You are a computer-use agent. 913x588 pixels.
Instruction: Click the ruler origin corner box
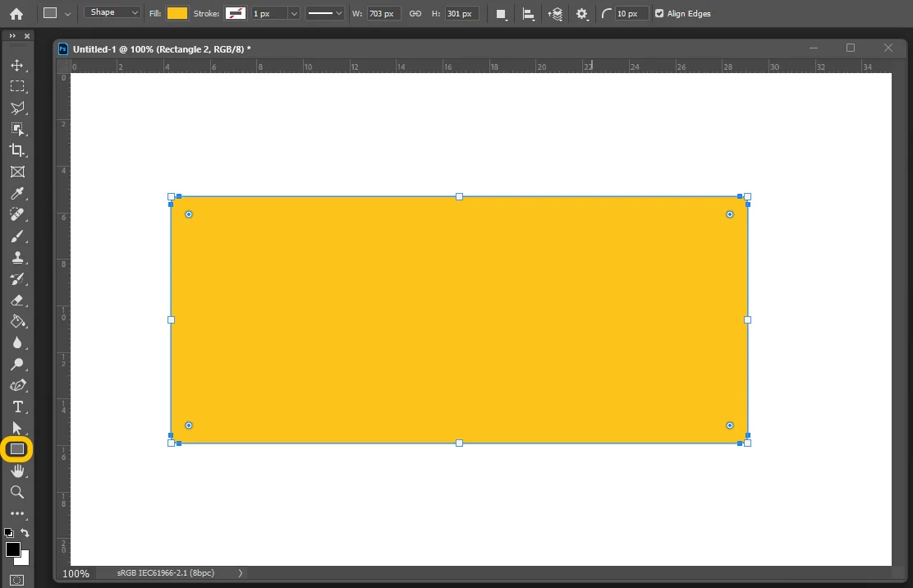63,66
